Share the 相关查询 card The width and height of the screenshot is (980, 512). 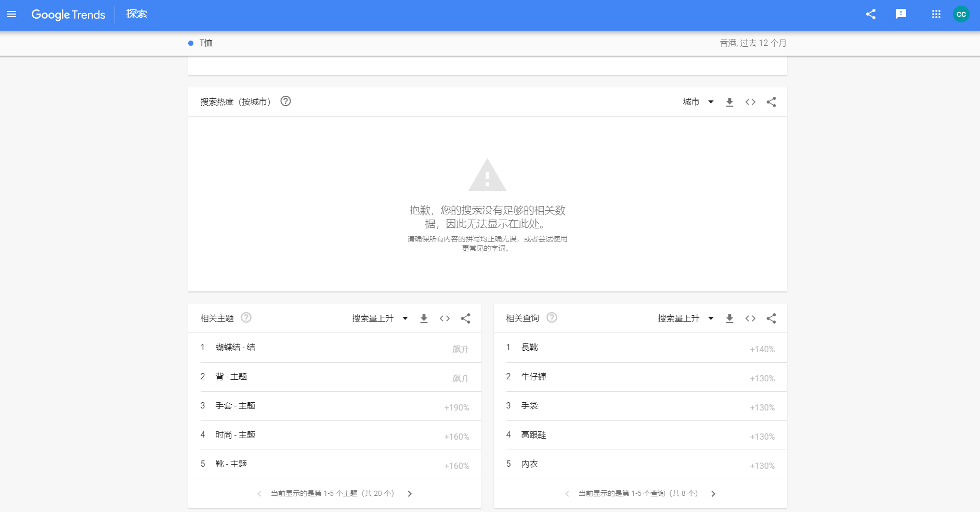[771, 318]
